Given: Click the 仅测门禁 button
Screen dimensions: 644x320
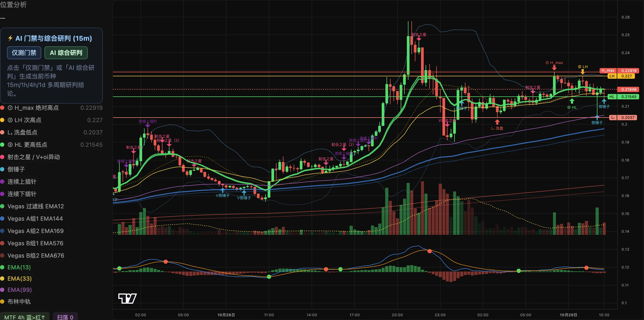Looking at the screenshot, I should (x=24, y=53).
